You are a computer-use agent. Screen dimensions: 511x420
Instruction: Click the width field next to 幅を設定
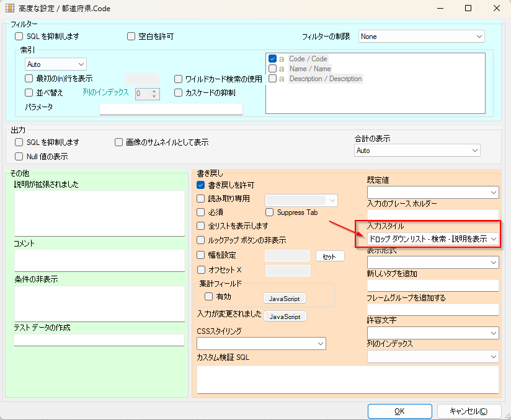pos(288,256)
